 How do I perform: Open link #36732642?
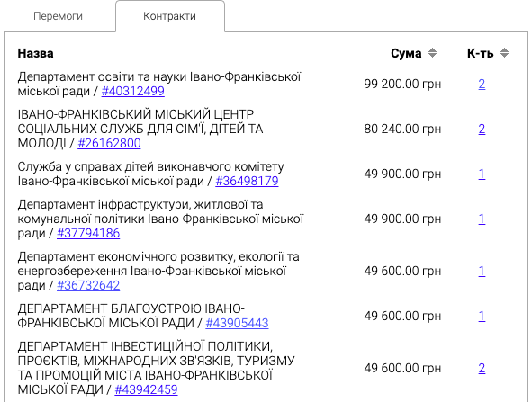tap(88, 285)
